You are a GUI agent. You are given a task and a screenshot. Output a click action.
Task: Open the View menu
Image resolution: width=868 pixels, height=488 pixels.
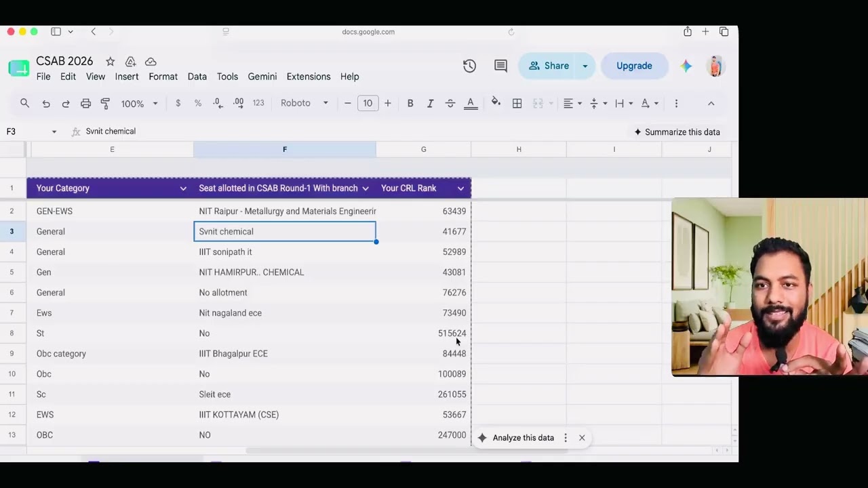tap(95, 77)
